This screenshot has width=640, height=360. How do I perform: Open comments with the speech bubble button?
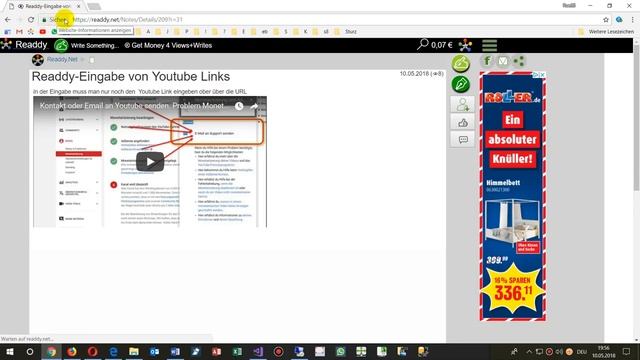click(x=462, y=140)
